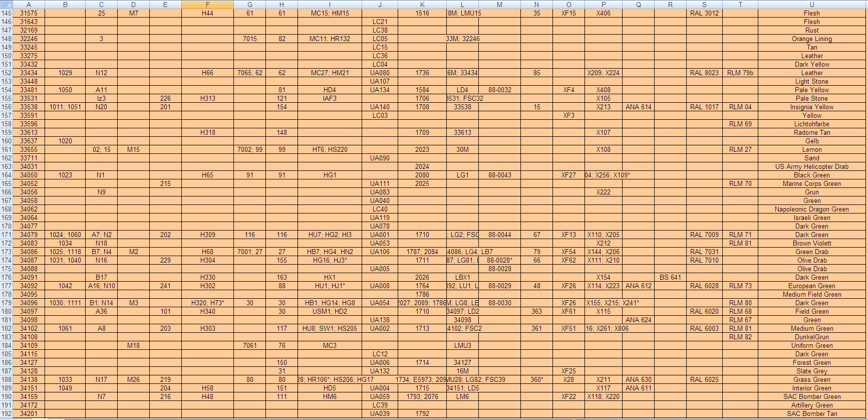Select the row 164 header

7,175
